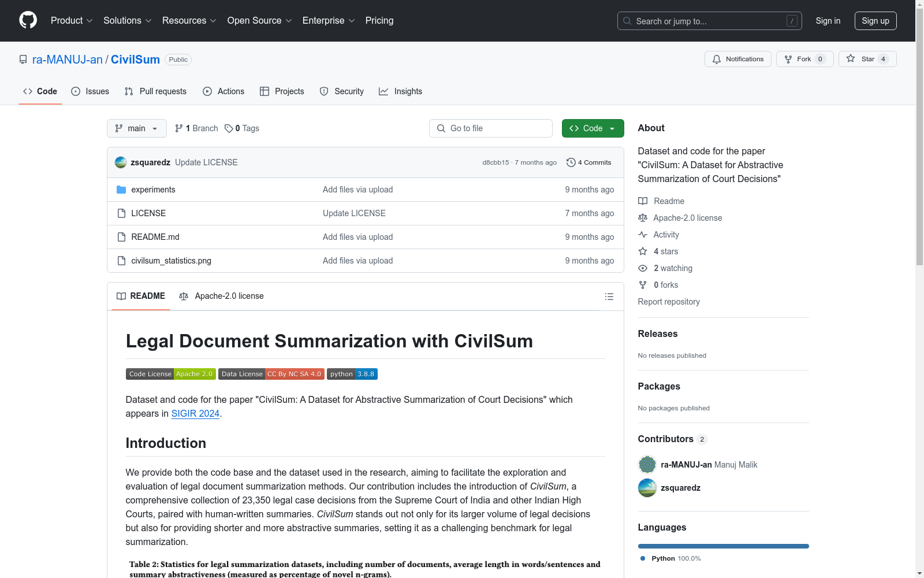Screen dimensions: 924x578
Task: Open the README outline list icon
Action: tap(609, 297)
